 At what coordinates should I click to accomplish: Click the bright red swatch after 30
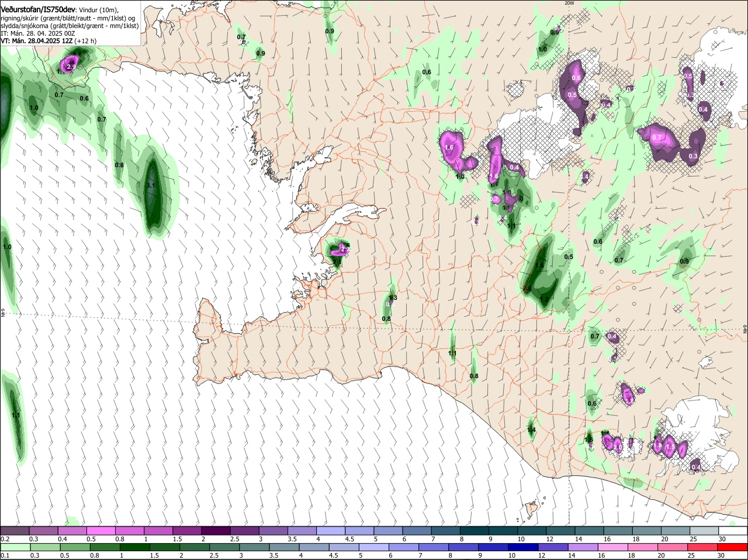[x=733, y=547]
